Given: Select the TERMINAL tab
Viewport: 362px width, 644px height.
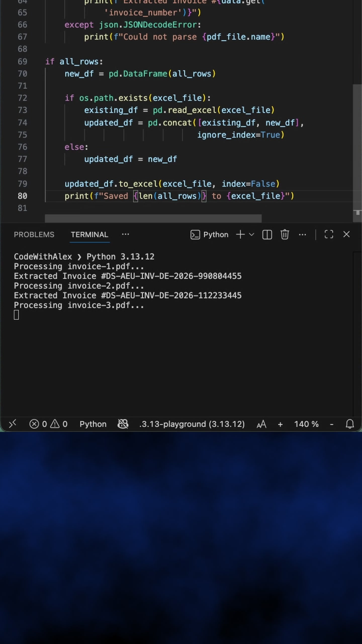Looking at the screenshot, I should click(x=89, y=234).
